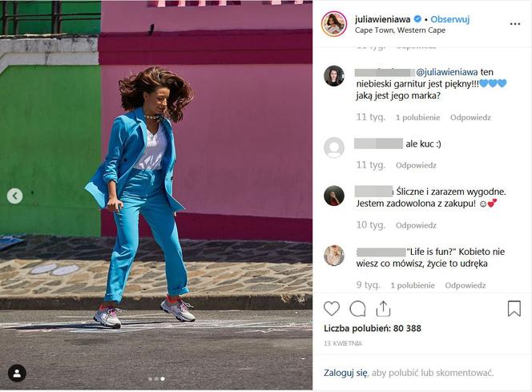Save the post with the bookmark icon
The width and height of the screenshot is (532, 392).
click(x=514, y=309)
